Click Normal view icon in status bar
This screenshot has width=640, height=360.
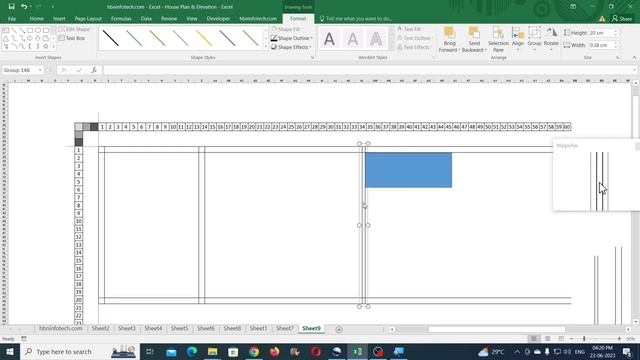(533, 339)
